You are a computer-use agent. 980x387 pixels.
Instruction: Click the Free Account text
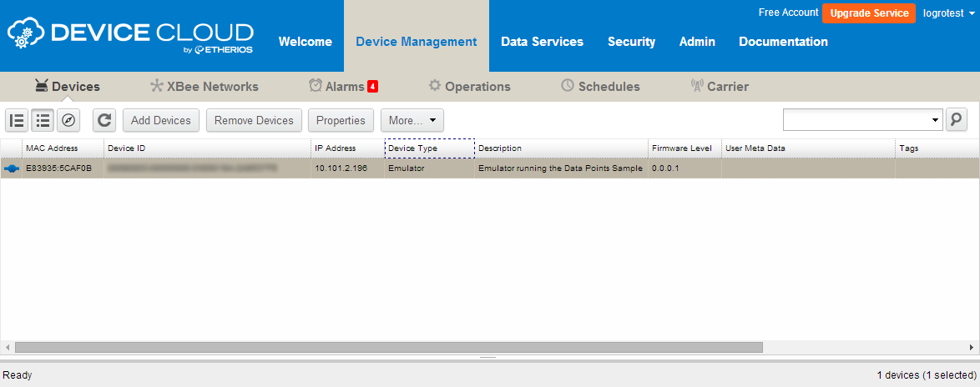[x=788, y=13]
